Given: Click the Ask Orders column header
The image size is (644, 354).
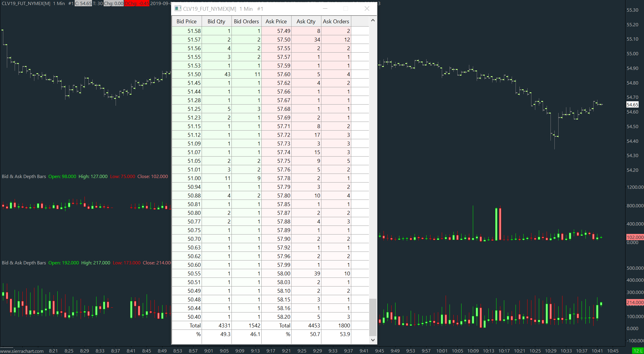Looking at the screenshot, I should 336,22.
